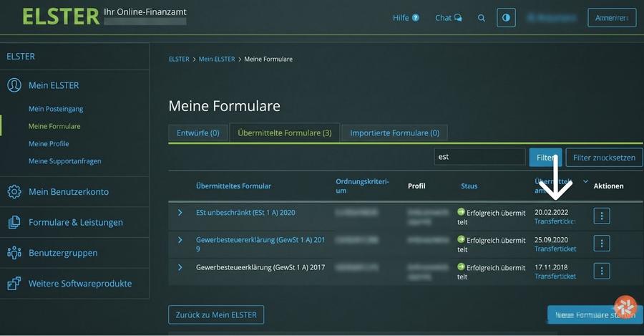Click the Formulare & Leistungen documents icon

coord(14,222)
